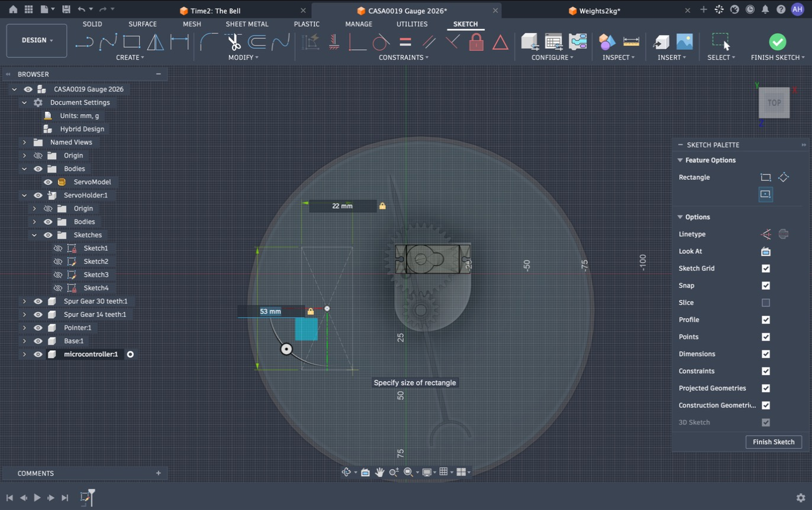Enable the Slice checkbox

coord(765,303)
